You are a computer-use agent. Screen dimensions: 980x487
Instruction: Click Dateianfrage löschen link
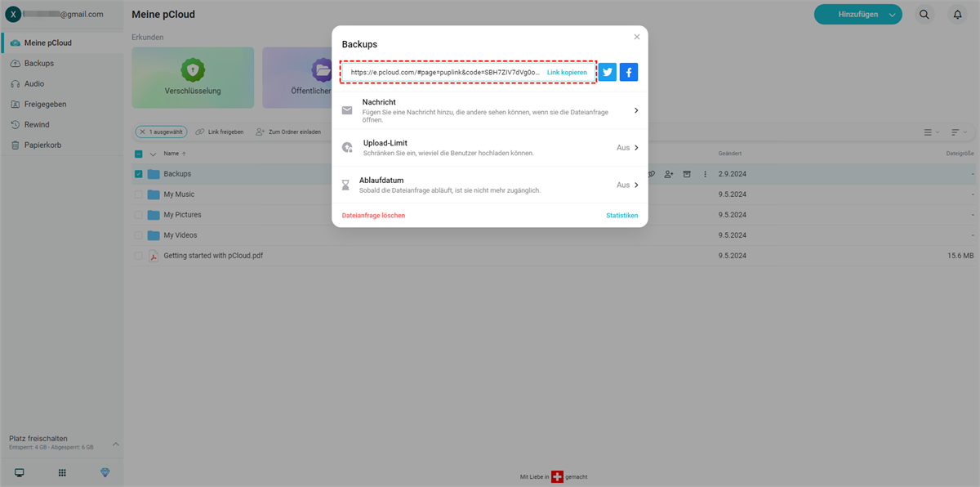tap(373, 216)
